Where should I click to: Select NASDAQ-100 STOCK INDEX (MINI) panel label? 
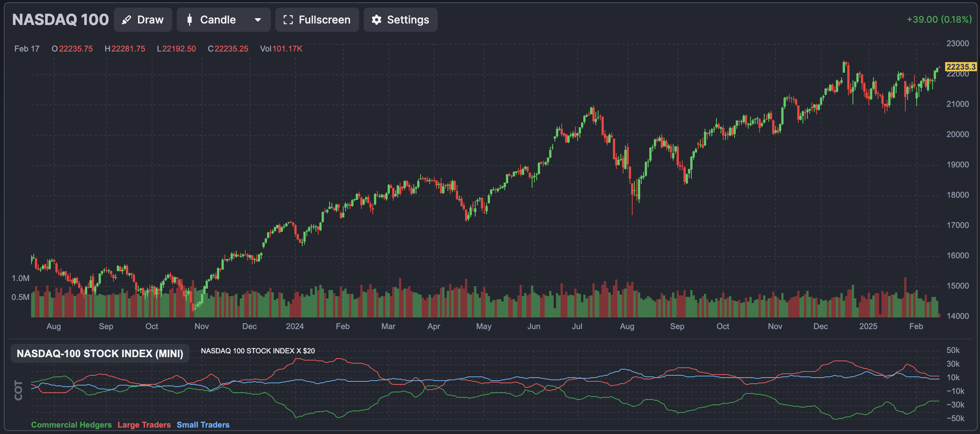[x=100, y=353]
